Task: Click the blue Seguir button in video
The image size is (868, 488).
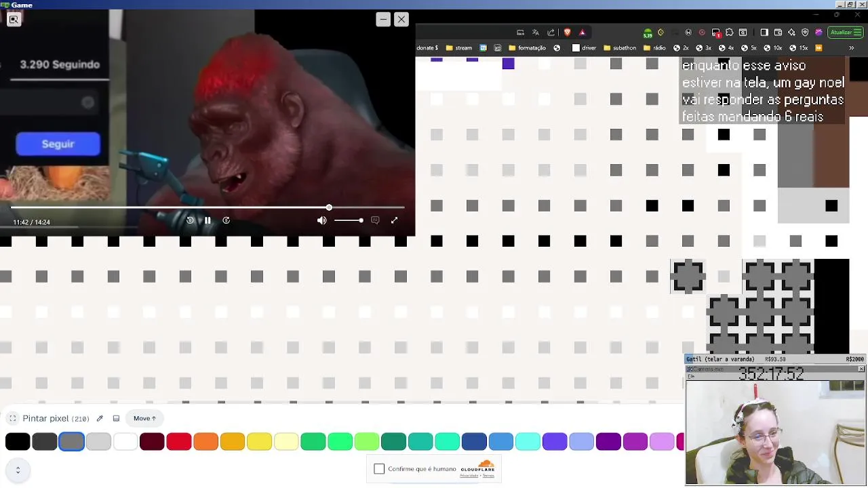Action: pos(58,144)
